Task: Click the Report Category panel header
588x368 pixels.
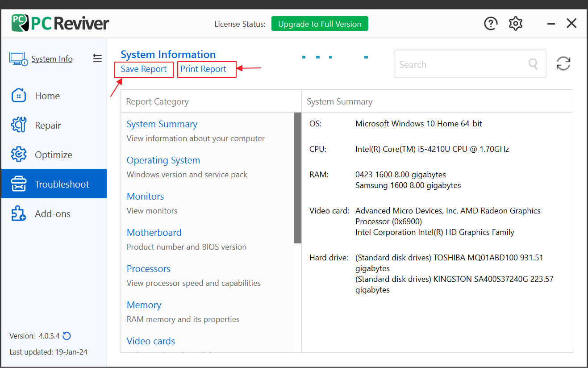Action: [x=157, y=102]
